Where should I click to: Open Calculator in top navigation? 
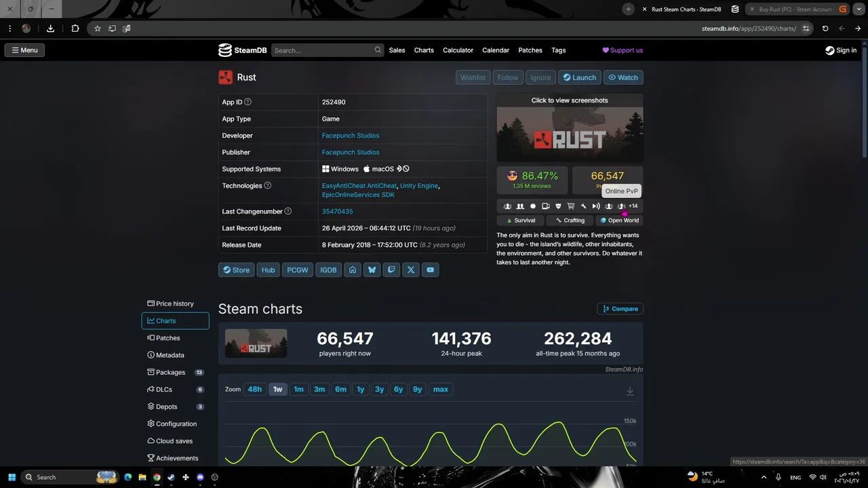458,50
